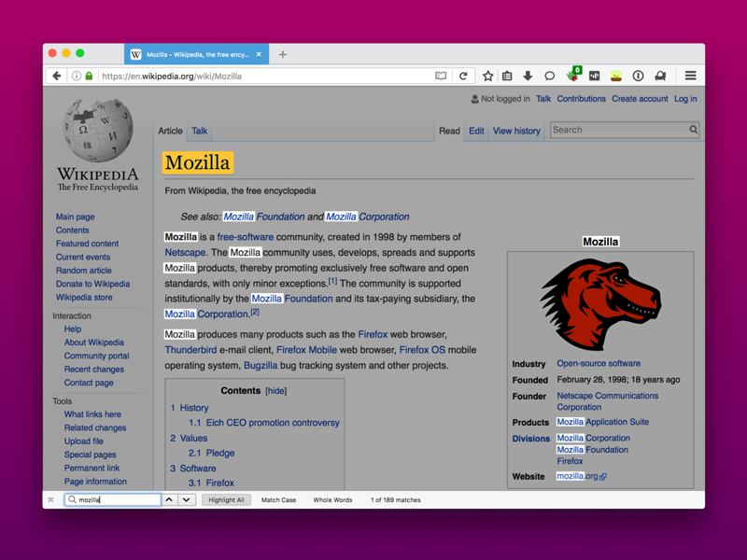
Task: Click the extension icon with green 0 badge
Action: (573, 75)
